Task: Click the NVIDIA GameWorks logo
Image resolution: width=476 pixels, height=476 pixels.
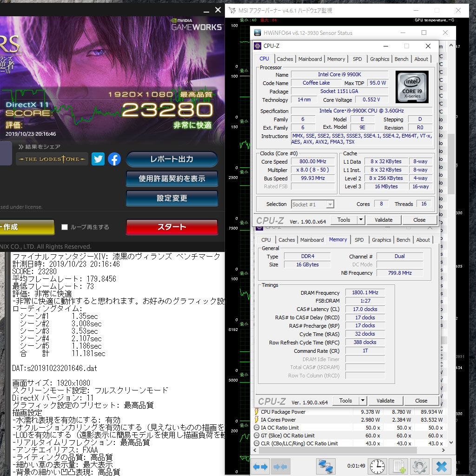Action: tap(197, 24)
